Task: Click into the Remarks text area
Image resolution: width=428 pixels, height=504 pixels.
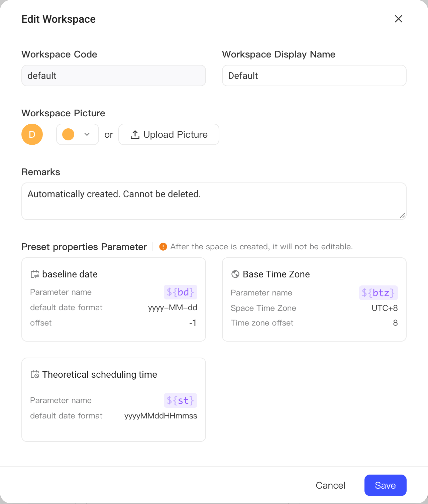Action: [214, 201]
